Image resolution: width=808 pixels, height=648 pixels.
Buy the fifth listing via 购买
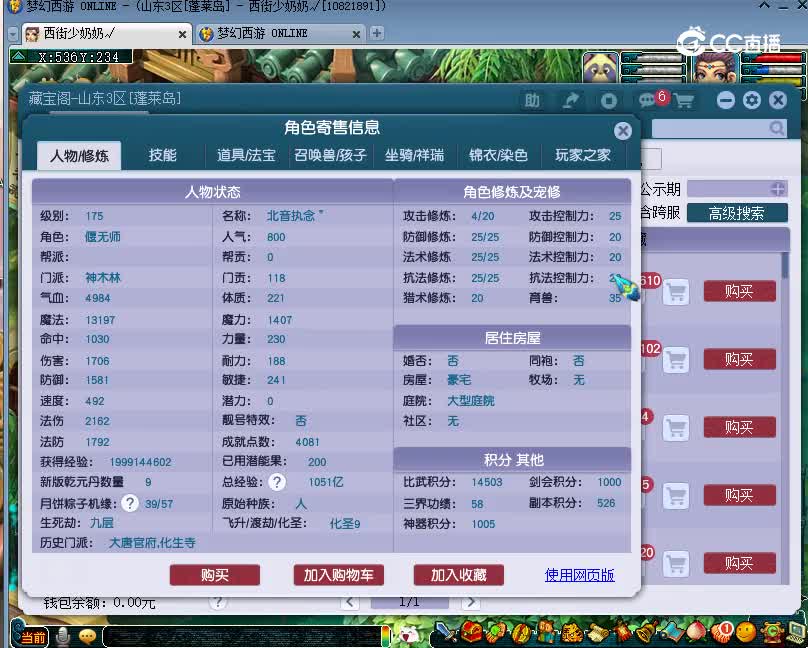[739, 564]
